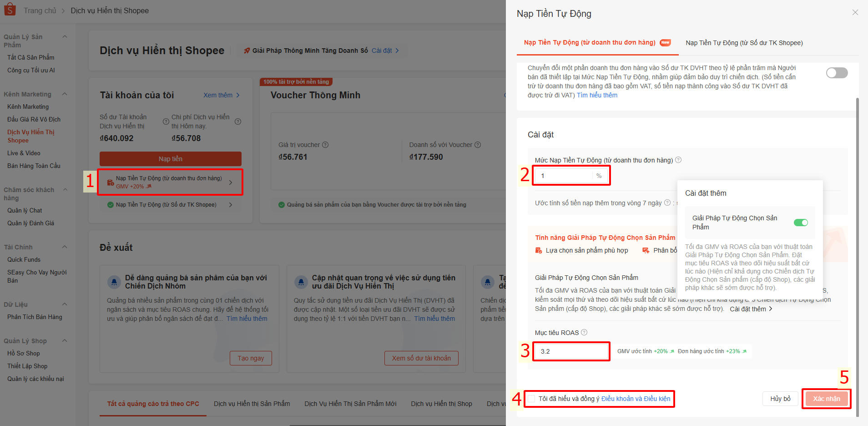Collapse Kênh Marketing sidebar section
The height and width of the screenshot is (426, 868).
(65, 94)
